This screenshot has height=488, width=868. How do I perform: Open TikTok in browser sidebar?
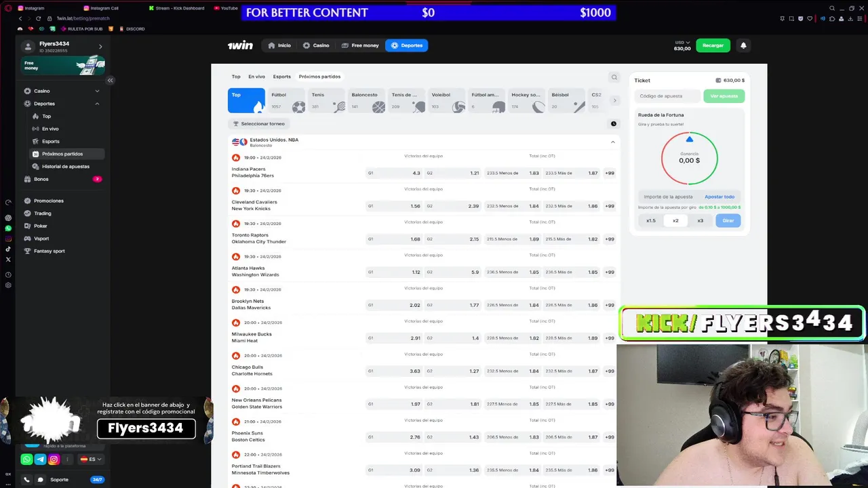point(8,249)
